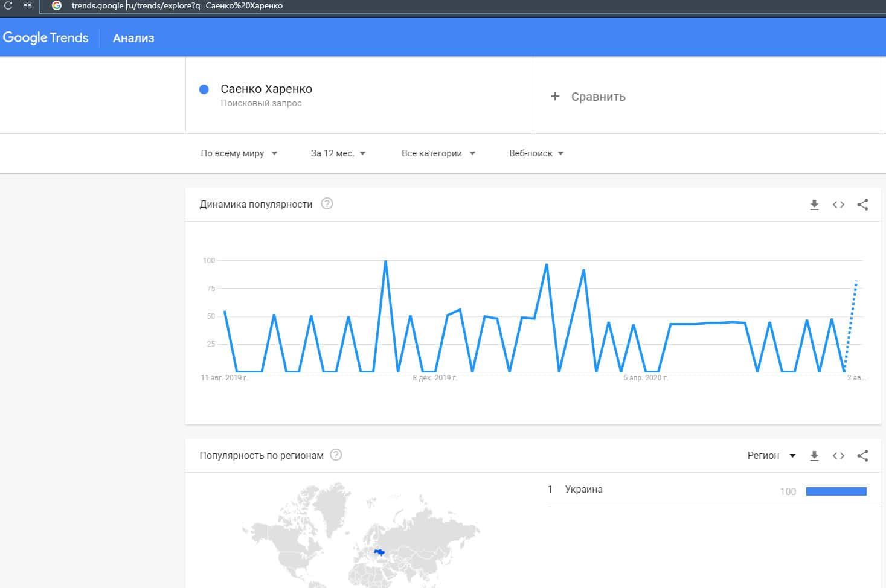Download the regional popularity data
The image size is (886, 588).
point(814,456)
